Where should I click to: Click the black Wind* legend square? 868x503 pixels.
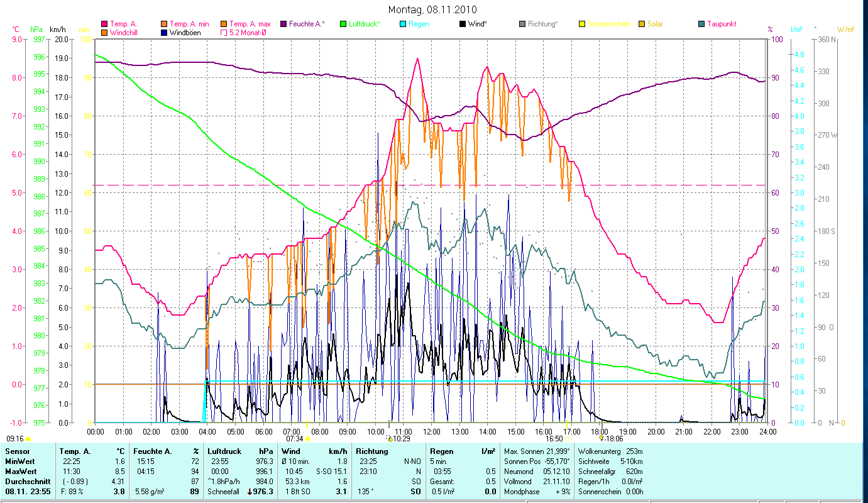[x=463, y=25]
